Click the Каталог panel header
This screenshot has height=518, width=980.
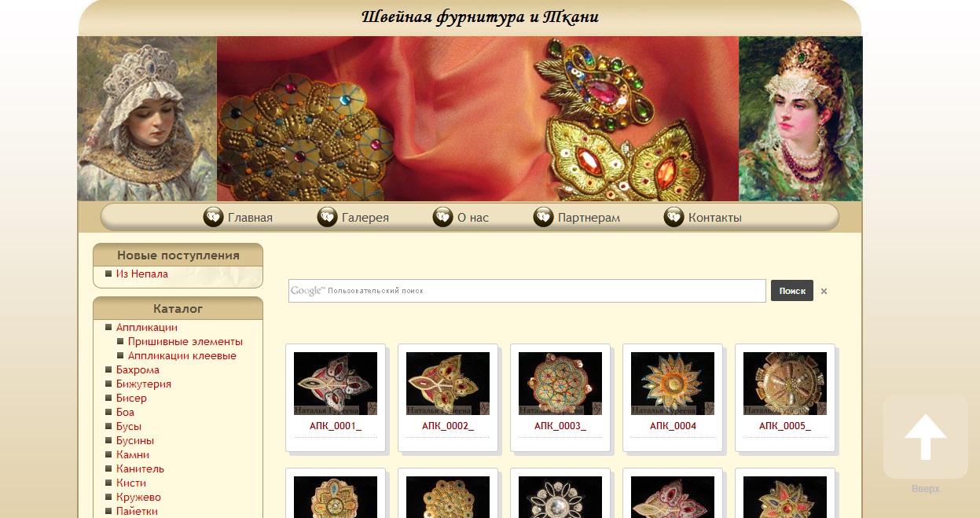178,309
